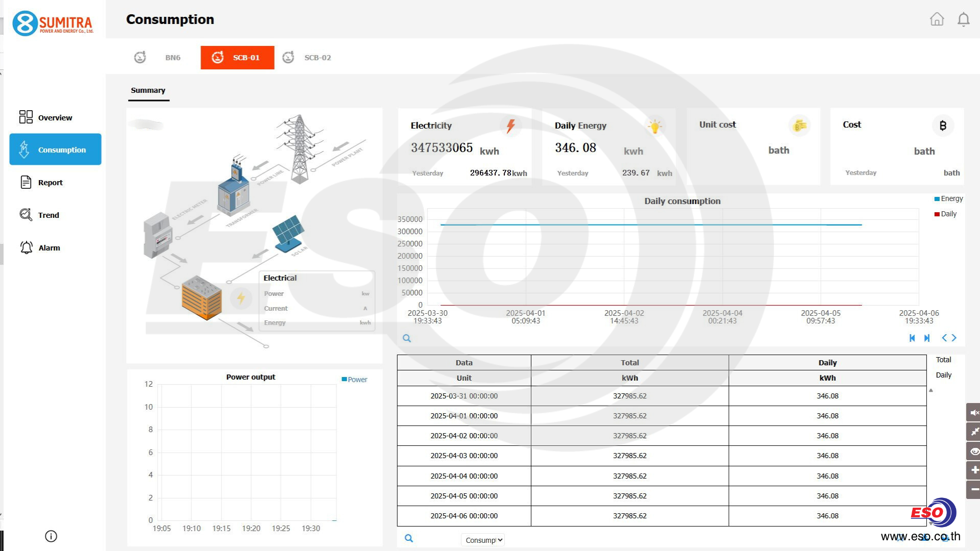Screen dimensions: 980x551
Task: Toggle the eye visibility button
Action: click(974, 451)
